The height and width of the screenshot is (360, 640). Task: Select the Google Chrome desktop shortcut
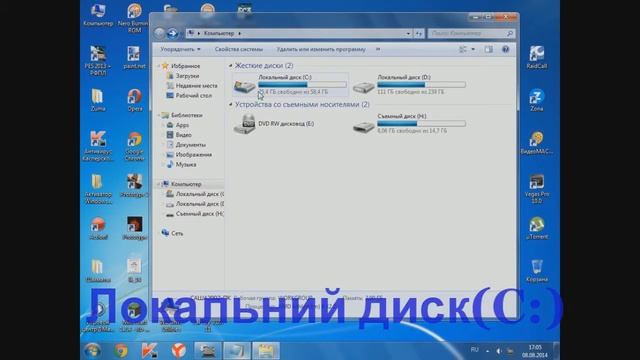[134, 146]
